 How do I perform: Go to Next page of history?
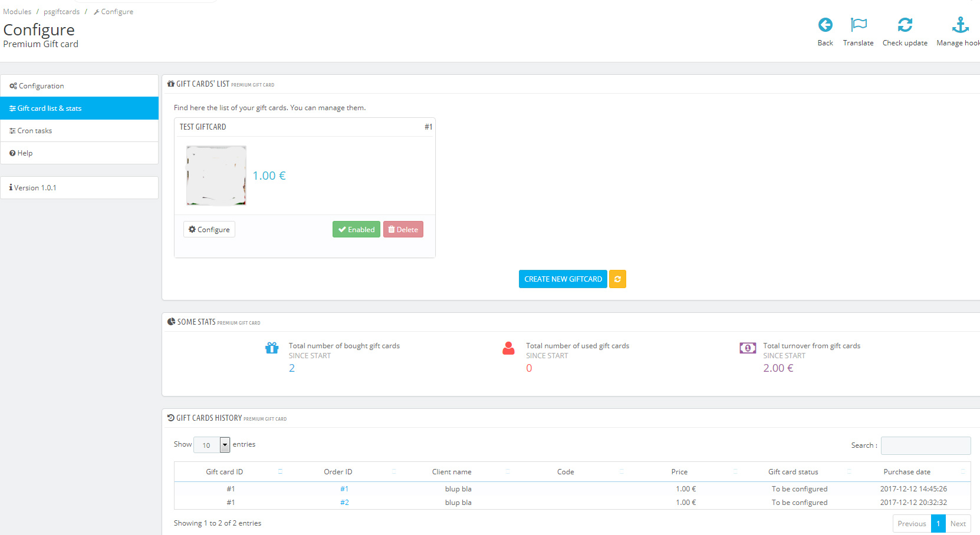(x=958, y=524)
